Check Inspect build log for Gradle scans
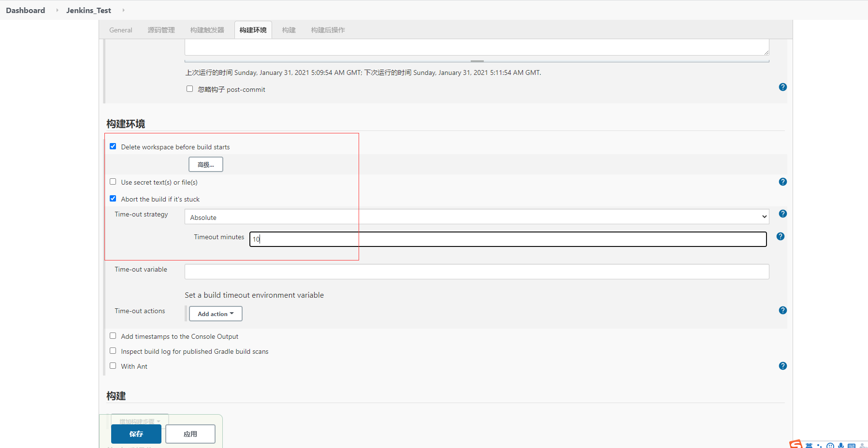Viewport: 868px width, 448px height. pyautogui.click(x=113, y=351)
